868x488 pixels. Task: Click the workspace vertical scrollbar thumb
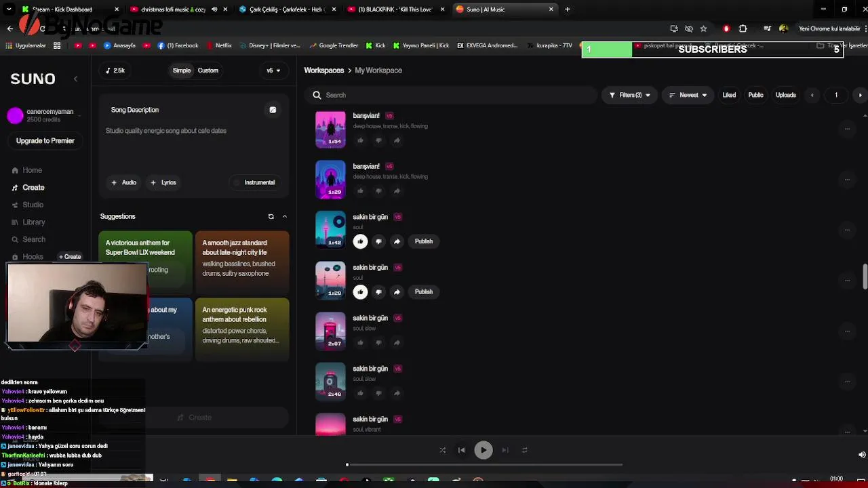coord(865,277)
